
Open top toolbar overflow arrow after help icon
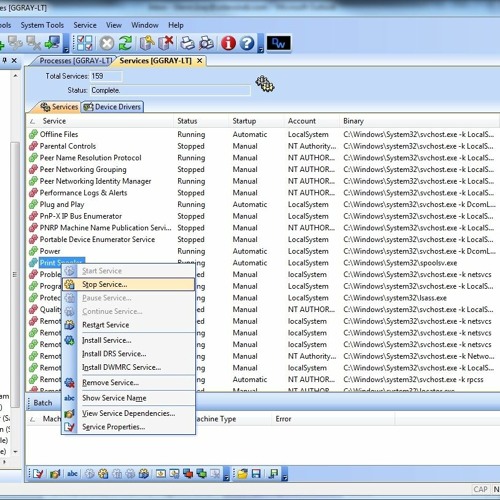click(261, 43)
